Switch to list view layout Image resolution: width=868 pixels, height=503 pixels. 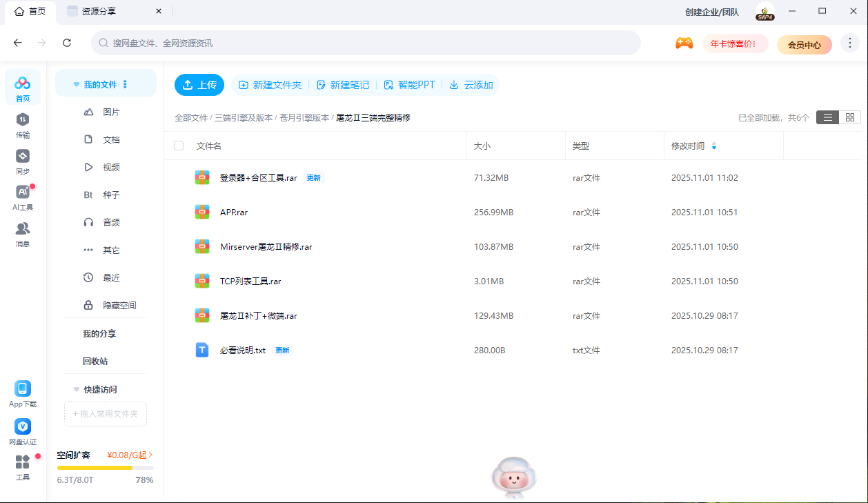pos(828,117)
